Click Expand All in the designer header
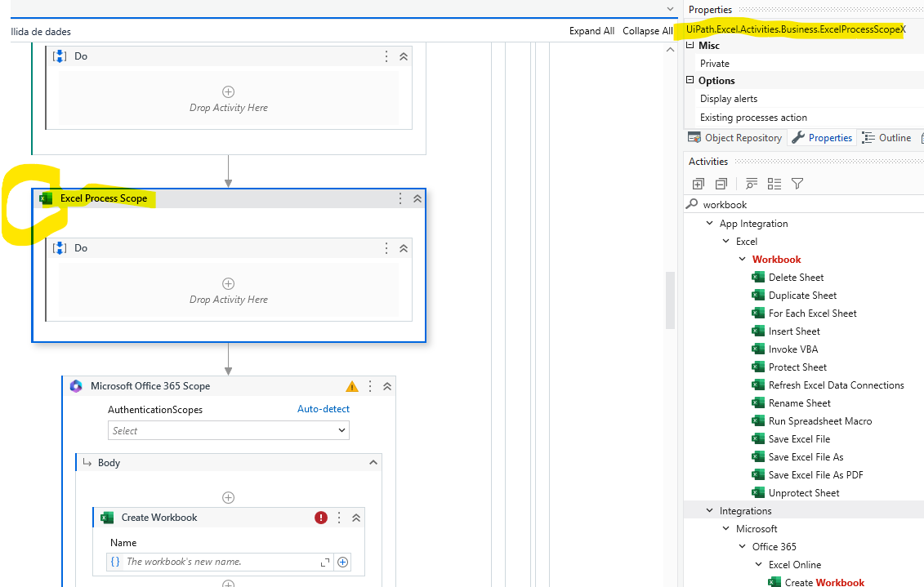 click(591, 31)
